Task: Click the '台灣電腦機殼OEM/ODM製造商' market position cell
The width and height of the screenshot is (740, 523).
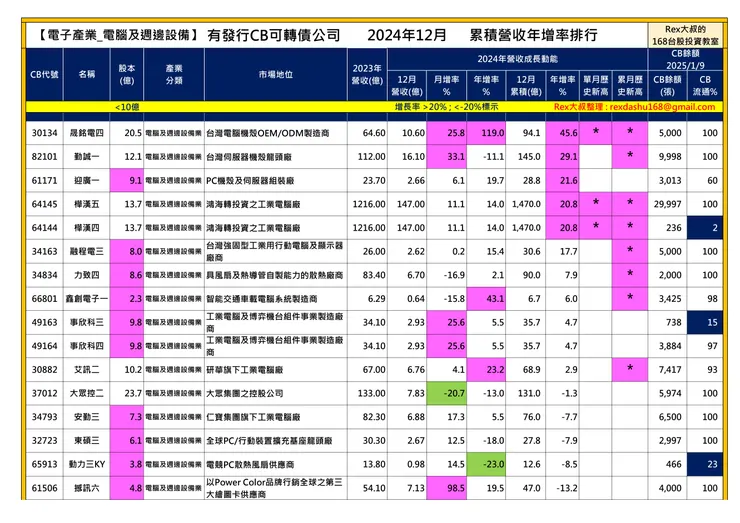Action: pyautogui.click(x=276, y=133)
